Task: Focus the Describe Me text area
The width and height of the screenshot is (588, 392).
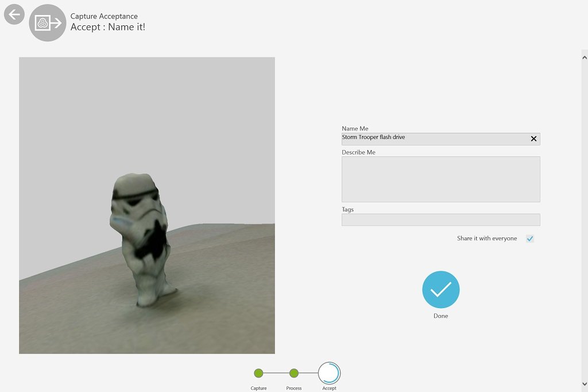Action: click(x=441, y=179)
